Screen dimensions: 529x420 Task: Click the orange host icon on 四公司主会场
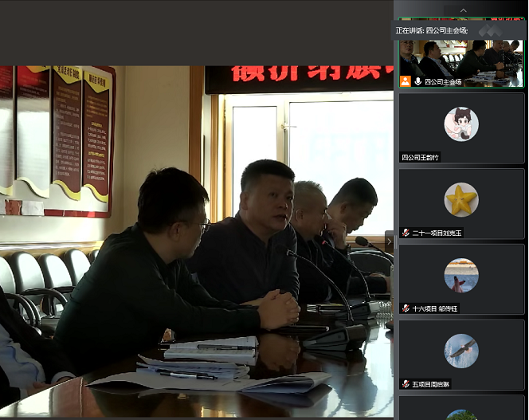(406, 81)
